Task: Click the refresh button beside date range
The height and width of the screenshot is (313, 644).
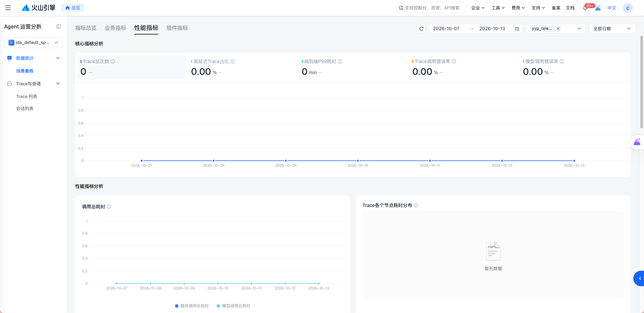Action: point(421,29)
